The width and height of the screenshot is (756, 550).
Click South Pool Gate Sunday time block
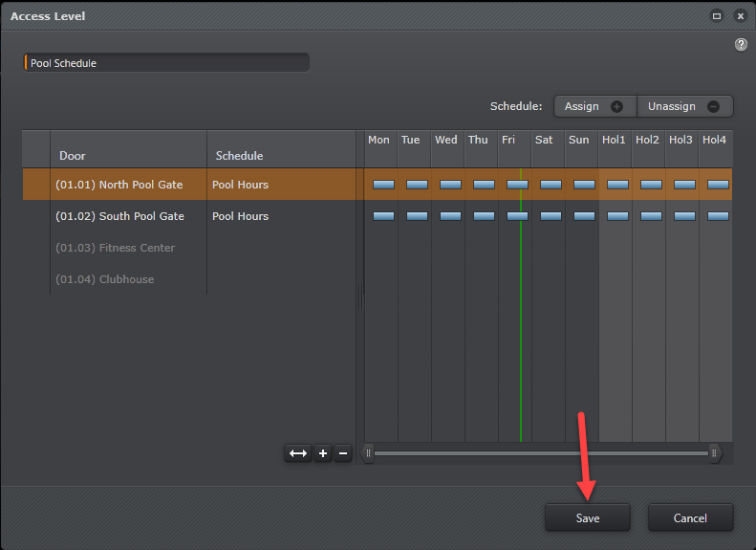[x=584, y=216]
